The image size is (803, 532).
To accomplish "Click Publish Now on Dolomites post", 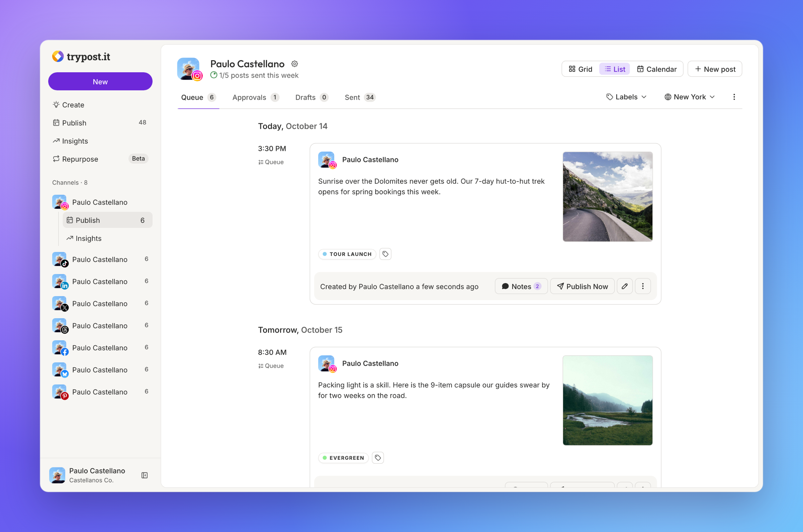I will [582, 286].
